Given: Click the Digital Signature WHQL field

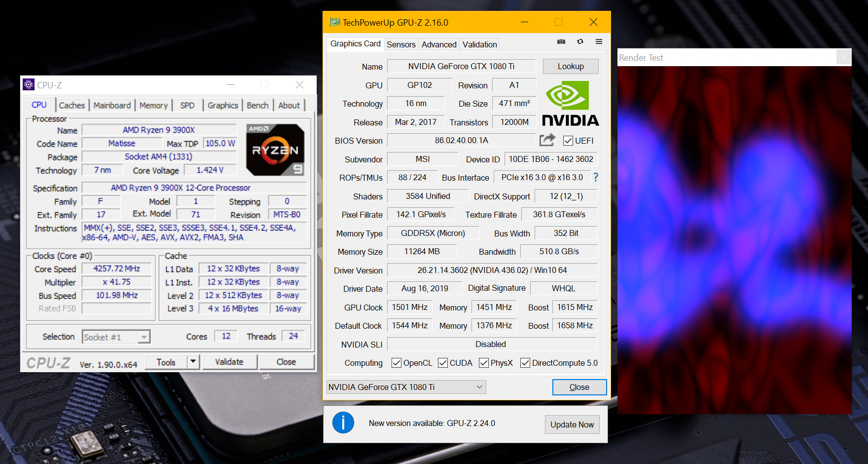Looking at the screenshot, I should [x=564, y=288].
